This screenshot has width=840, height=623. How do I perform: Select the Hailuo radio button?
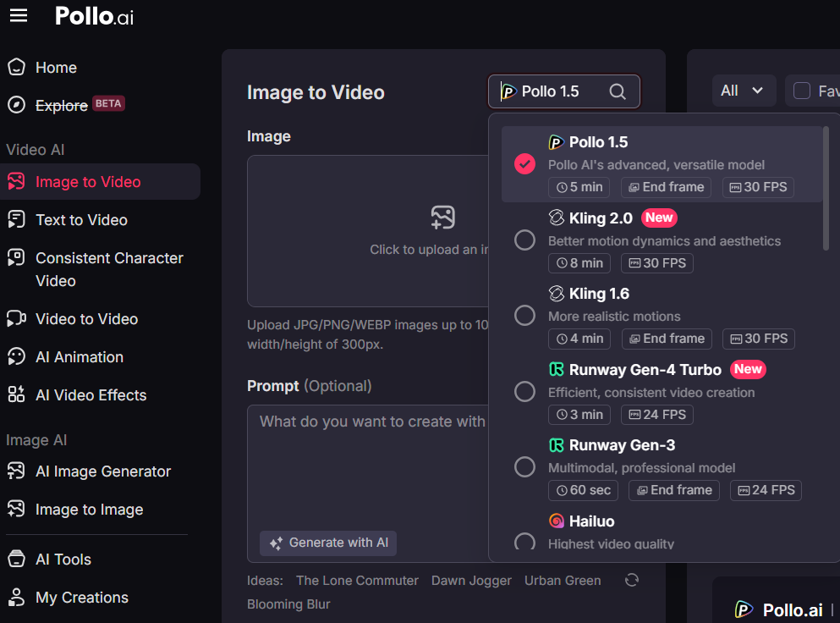(x=524, y=542)
